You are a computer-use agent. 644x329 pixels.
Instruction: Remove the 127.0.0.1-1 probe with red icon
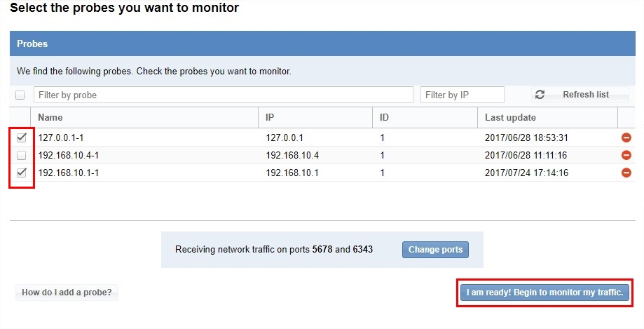point(626,137)
